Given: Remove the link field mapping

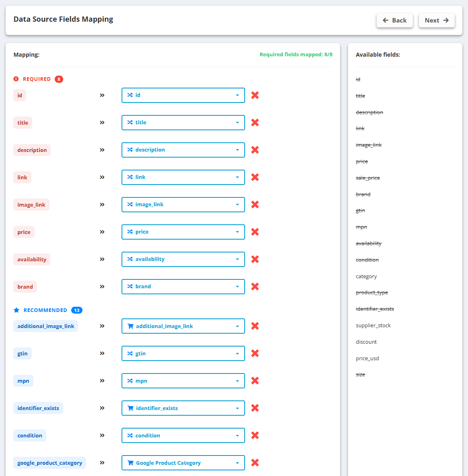Looking at the screenshot, I should point(255,177).
